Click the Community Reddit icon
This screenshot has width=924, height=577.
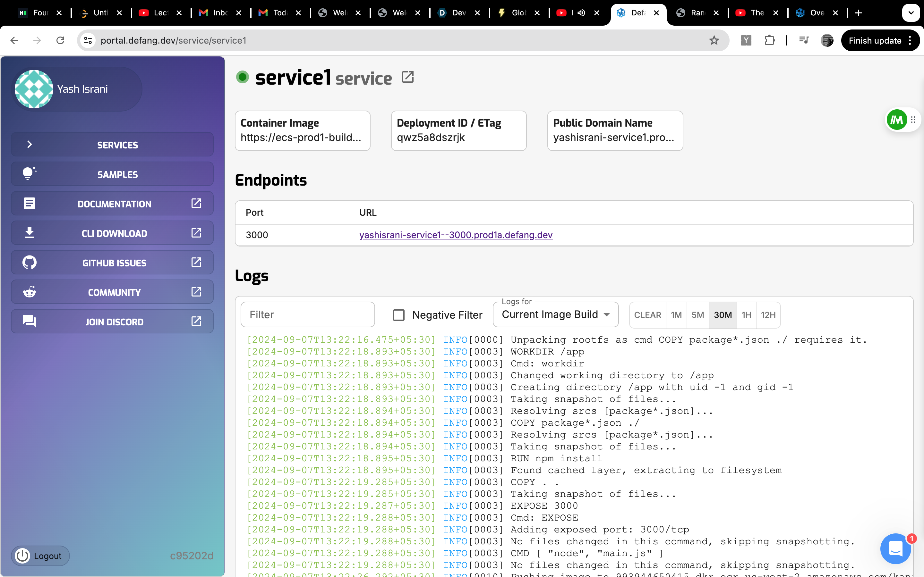point(30,292)
